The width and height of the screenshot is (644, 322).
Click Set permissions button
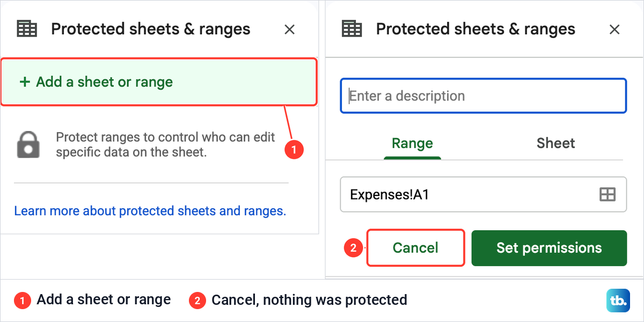click(549, 248)
